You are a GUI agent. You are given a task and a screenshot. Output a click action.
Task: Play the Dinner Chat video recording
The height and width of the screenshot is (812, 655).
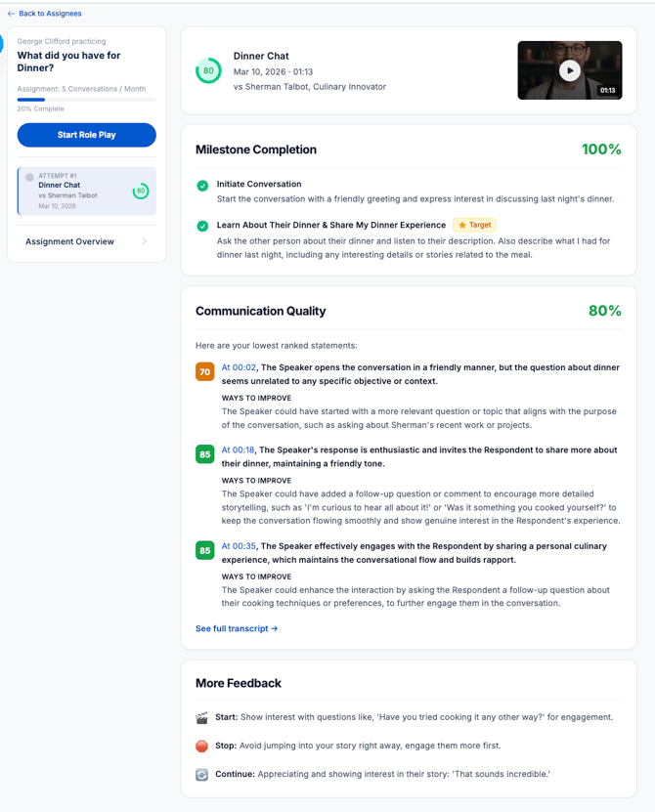coord(570,70)
